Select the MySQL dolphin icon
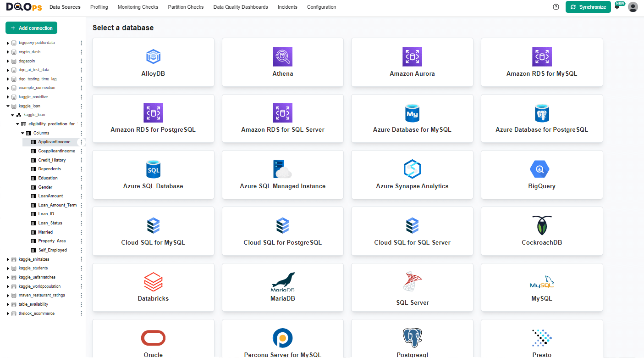 542,282
